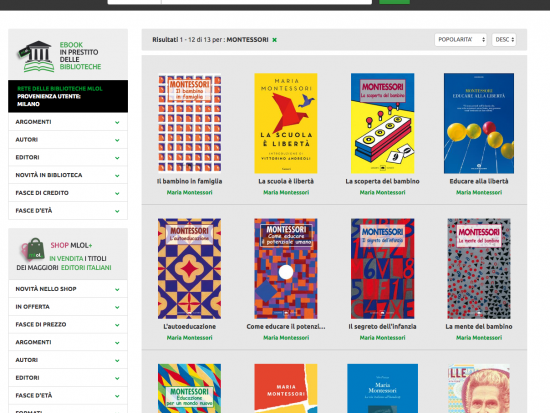Image resolution: width=550 pixels, height=413 pixels.
Task: Open the blue Maria Montessori cover in third row
Action: tap(382, 388)
